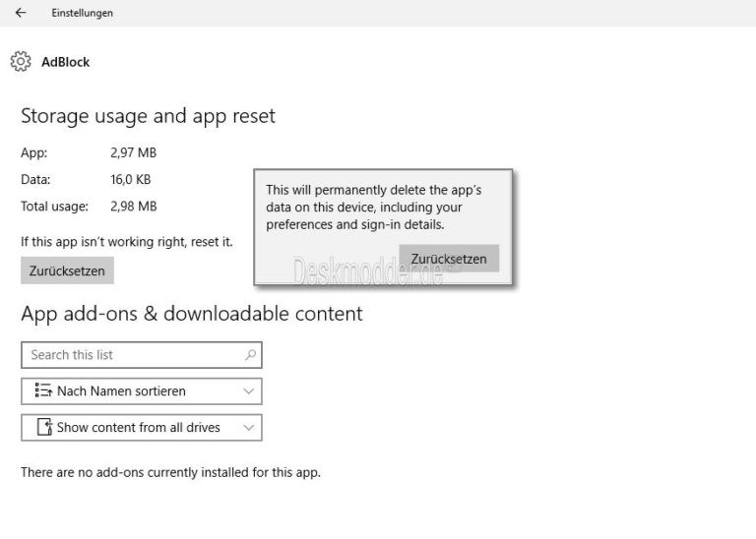Click the permanent delete warning message
This screenshot has width=756, height=539.
coord(374,208)
